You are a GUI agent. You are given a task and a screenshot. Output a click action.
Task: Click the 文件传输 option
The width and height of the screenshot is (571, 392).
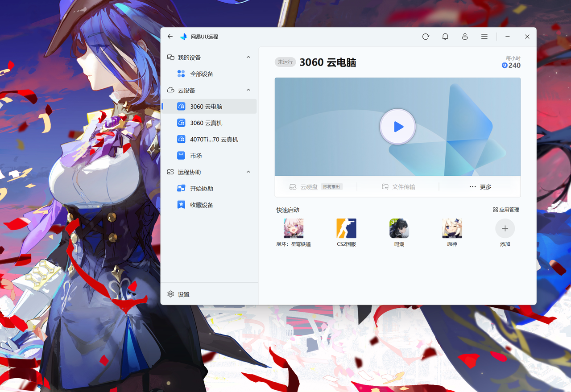[x=398, y=187]
